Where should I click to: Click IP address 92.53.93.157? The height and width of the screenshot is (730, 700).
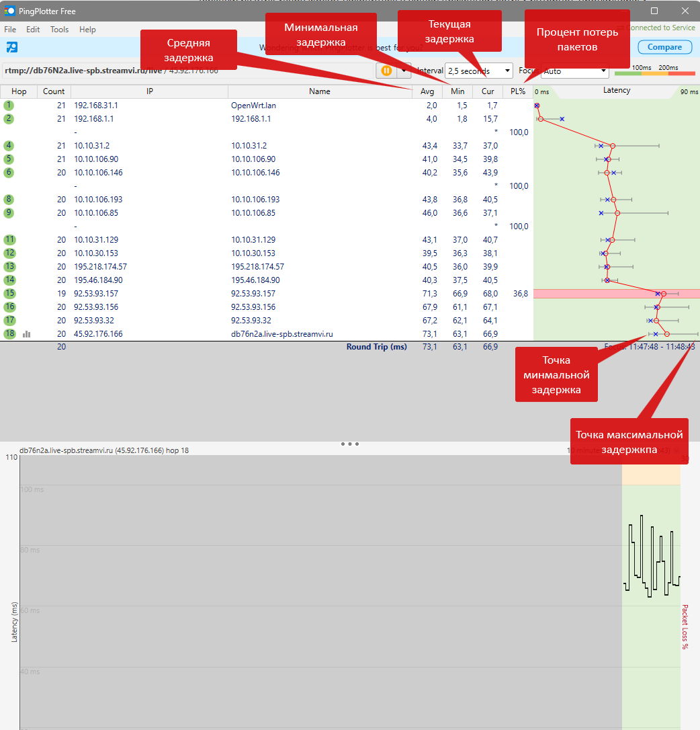pos(96,294)
